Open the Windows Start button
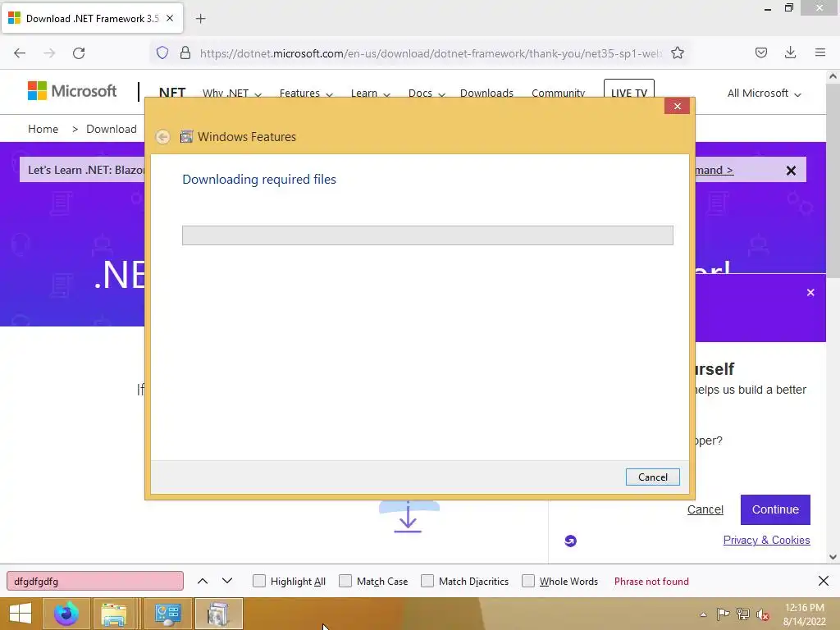 [x=20, y=614]
